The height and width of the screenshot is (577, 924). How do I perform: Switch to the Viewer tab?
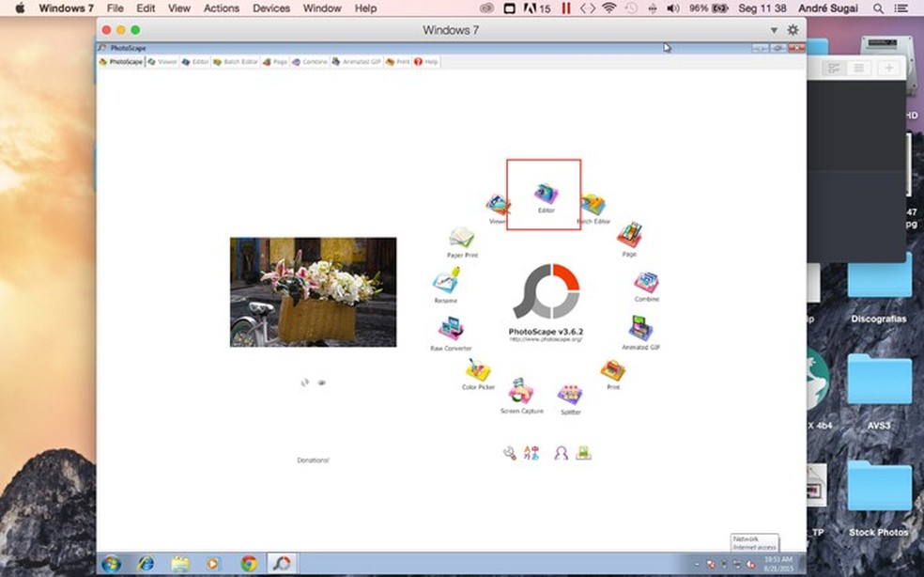coord(162,61)
